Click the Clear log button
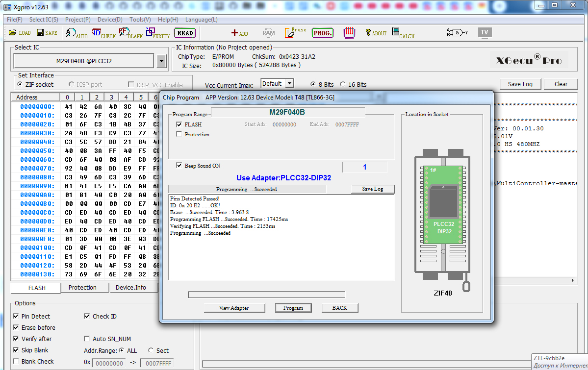The width and height of the screenshot is (588, 370). pos(561,84)
